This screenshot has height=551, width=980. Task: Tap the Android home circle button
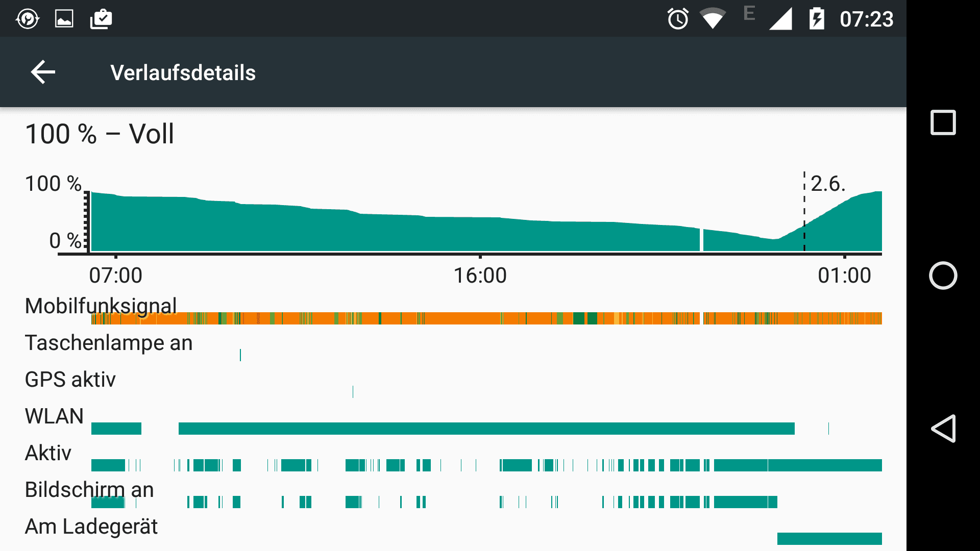pos(943,275)
